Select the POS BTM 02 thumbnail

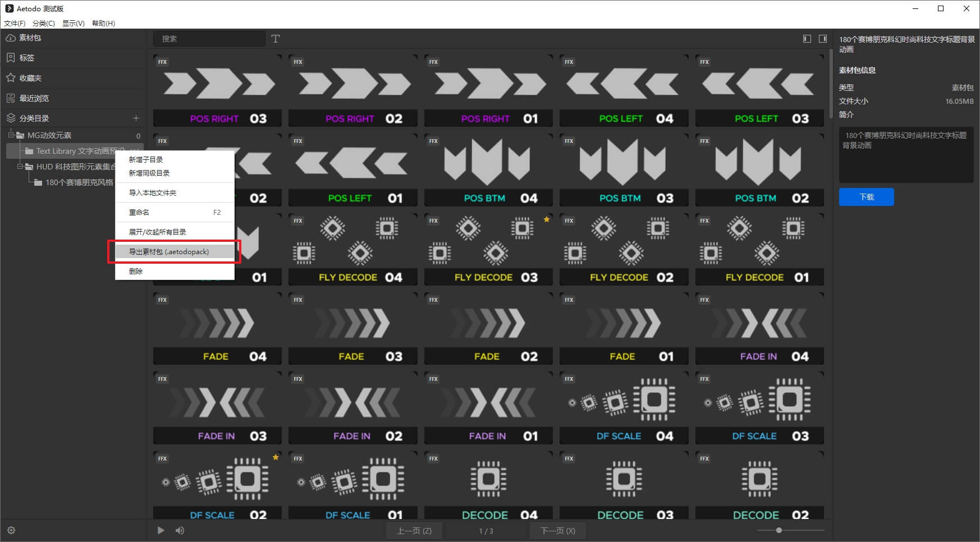(759, 170)
